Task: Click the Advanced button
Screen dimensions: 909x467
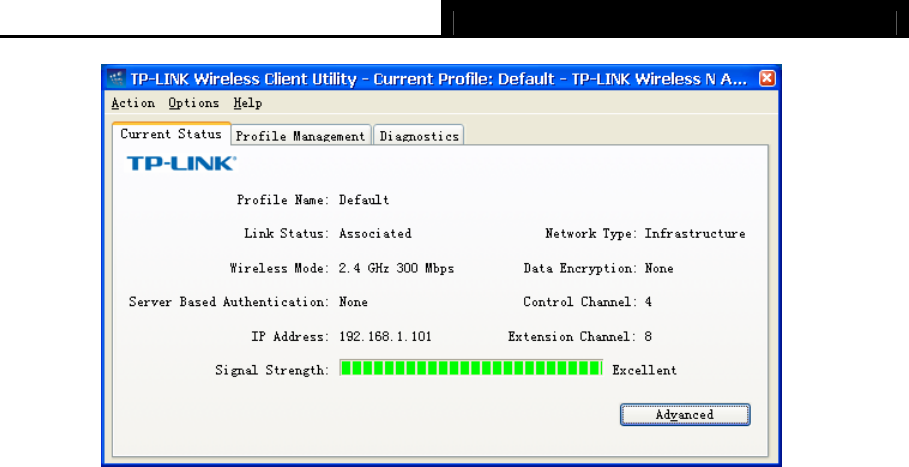Action: pos(685,415)
